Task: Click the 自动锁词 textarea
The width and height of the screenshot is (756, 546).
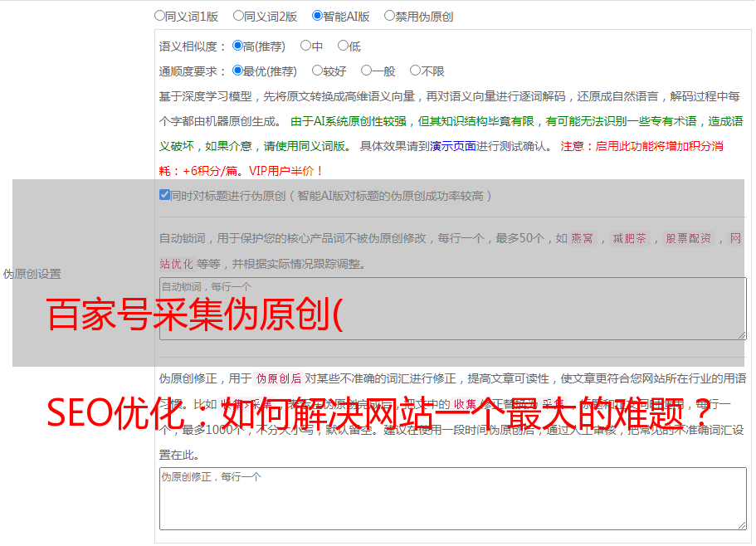Action: [453, 309]
